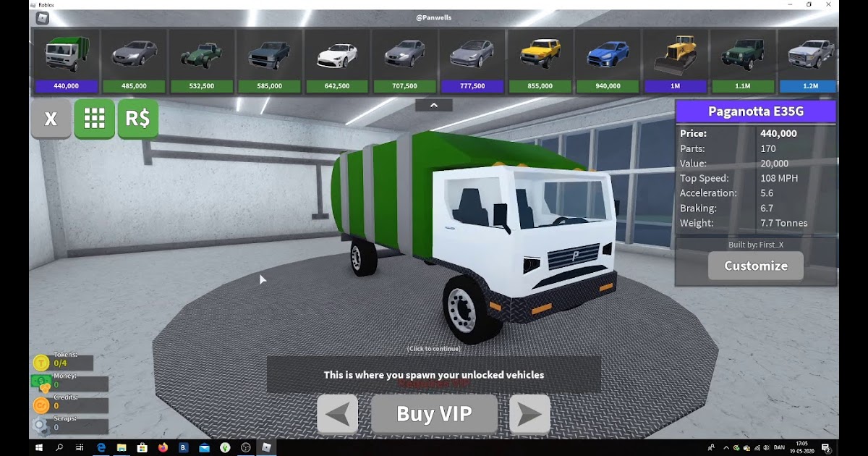Pick the dark pickup truck priced 585,000
Screen dimensions: 868x456
coord(269,62)
